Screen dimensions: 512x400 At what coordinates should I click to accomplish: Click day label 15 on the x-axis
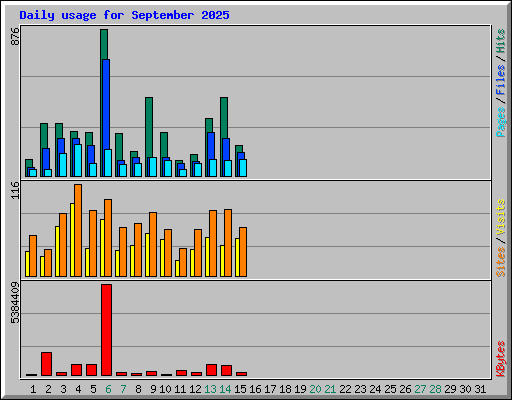(x=240, y=389)
